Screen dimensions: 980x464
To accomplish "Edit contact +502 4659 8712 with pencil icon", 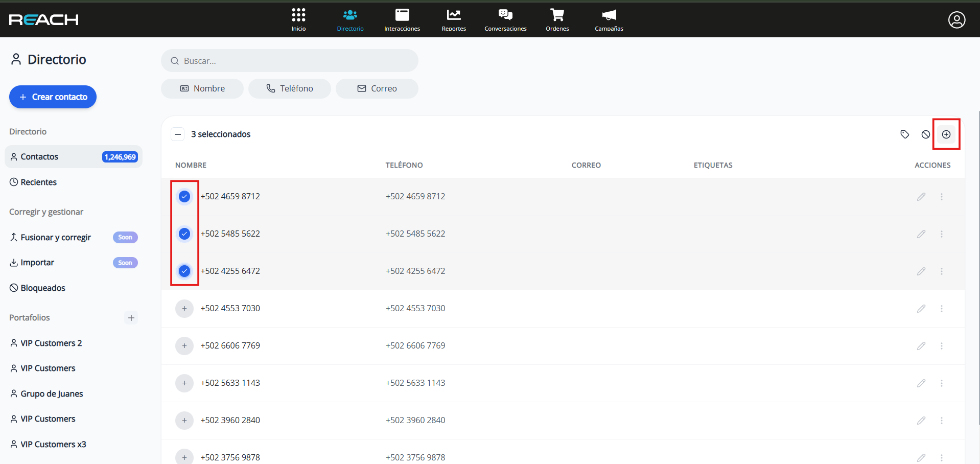I will (921, 197).
